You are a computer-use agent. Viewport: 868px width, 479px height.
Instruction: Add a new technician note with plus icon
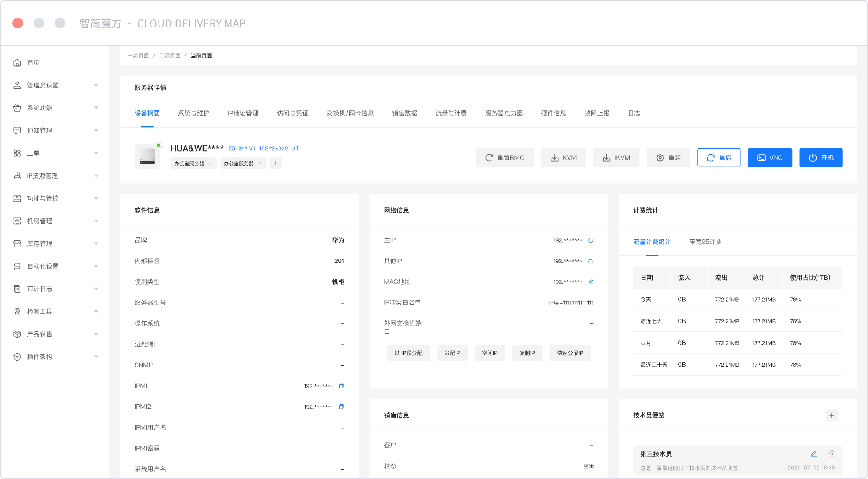click(832, 415)
